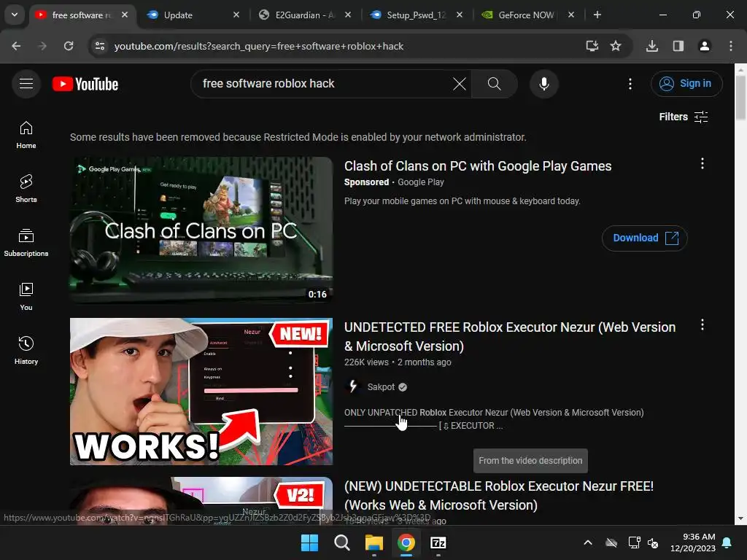Viewport: 747px width, 560px height.
Task: Open the YouTube guide hamburger menu
Action: click(26, 84)
